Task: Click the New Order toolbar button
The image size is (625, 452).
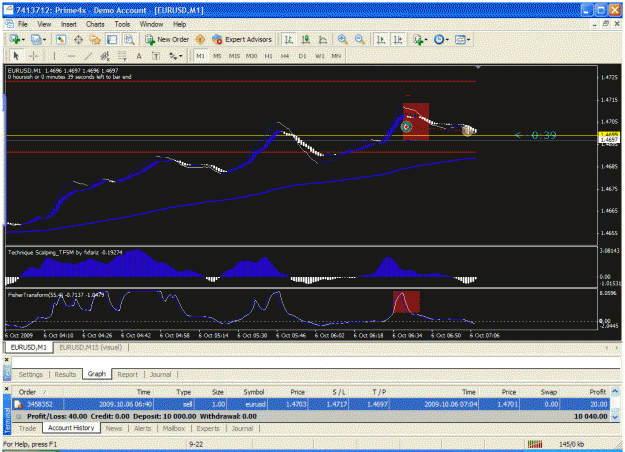Action: [x=167, y=39]
